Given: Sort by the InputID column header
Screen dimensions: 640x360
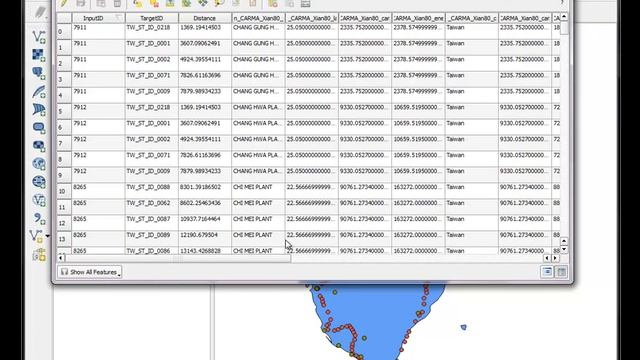Looking at the screenshot, I should click(x=98, y=18).
